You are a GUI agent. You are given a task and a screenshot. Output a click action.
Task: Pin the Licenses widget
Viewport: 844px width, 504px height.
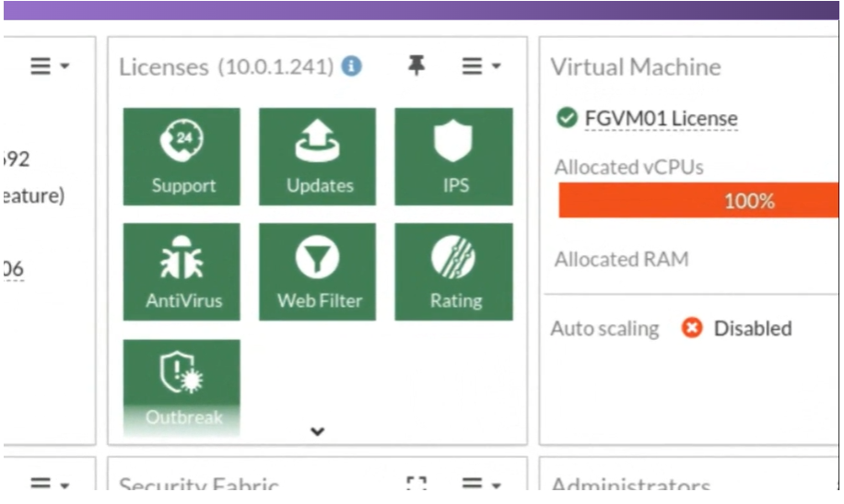click(416, 65)
